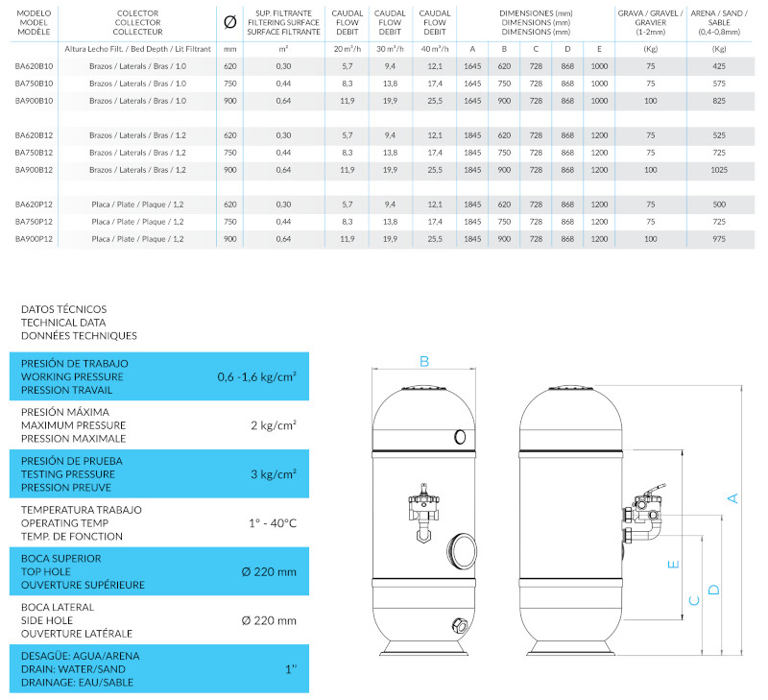The image size is (768, 700).
Task: Click the Placa / Plate / Plaque cell for BA750P12
Action: click(137, 222)
